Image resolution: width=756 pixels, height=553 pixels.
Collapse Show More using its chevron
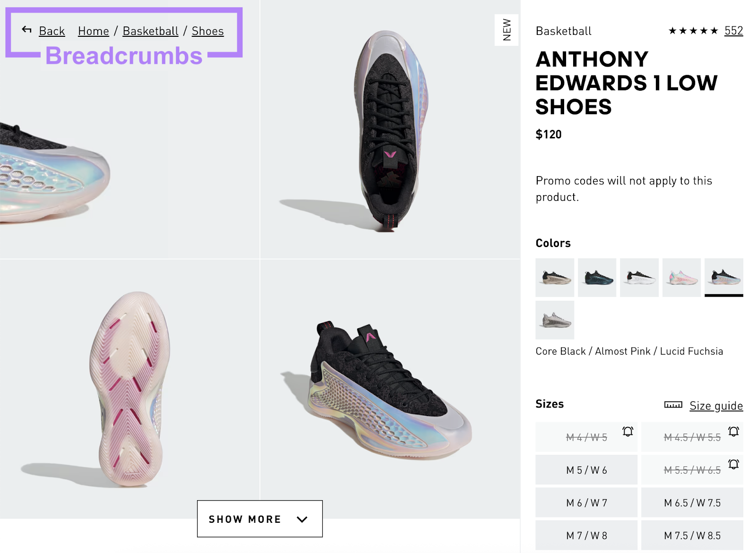pyautogui.click(x=301, y=519)
